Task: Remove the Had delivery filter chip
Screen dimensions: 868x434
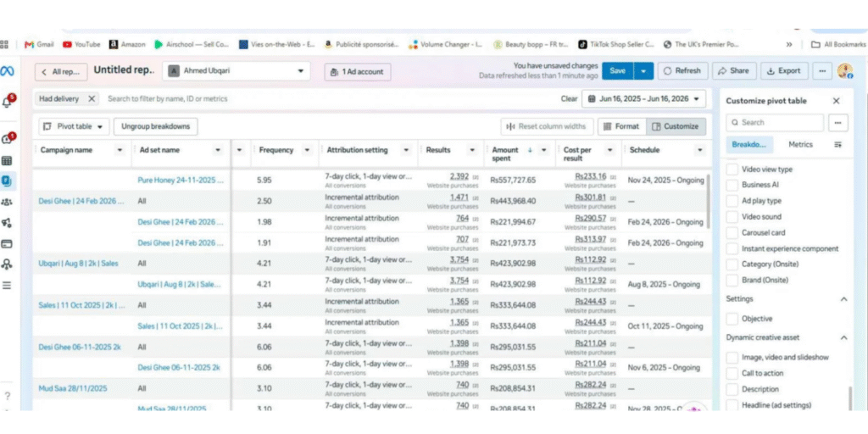Action: pyautogui.click(x=92, y=98)
